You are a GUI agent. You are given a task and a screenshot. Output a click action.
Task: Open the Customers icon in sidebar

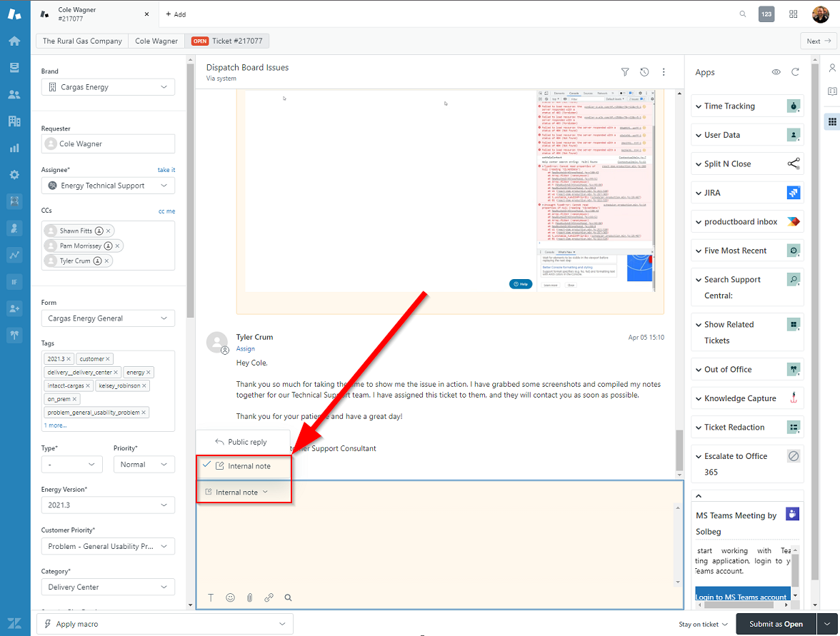tap(14, 95)
